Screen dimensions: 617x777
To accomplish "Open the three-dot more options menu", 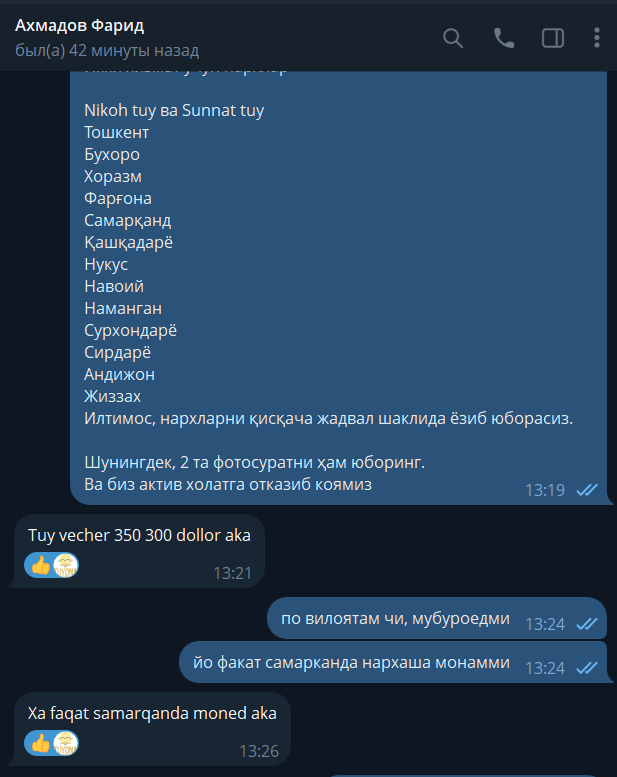I will 597,38.
